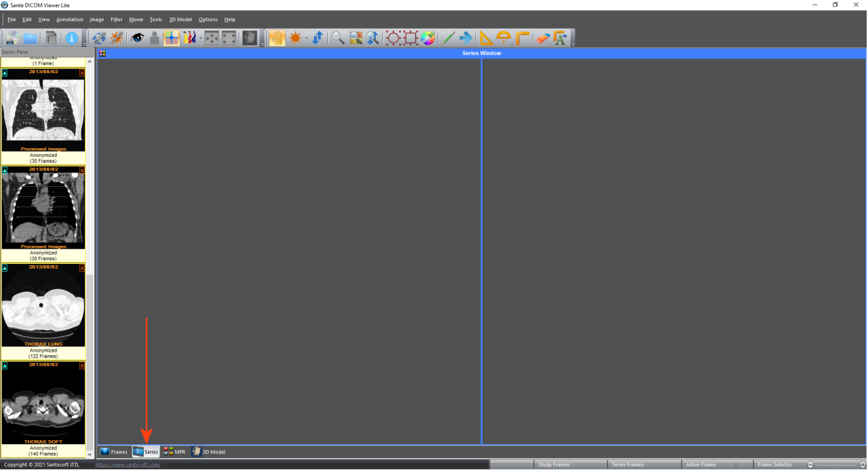
Task: Select the brightness sun tool
Action: [x=295, y=38]
